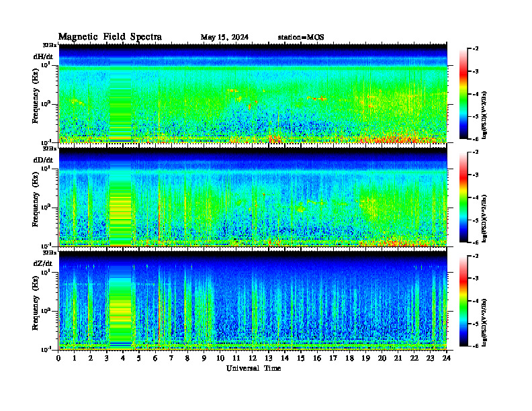This screenshot has width=532, height=411.
Task: Click the hour tick label "0" on the time axis
Action: (x=58, y=358)
